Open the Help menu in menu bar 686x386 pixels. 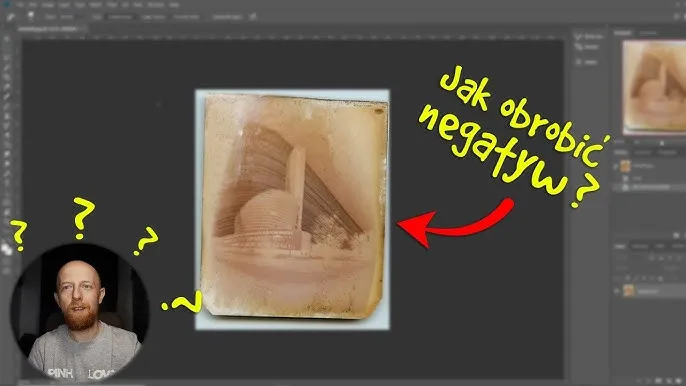click(174, 5)
